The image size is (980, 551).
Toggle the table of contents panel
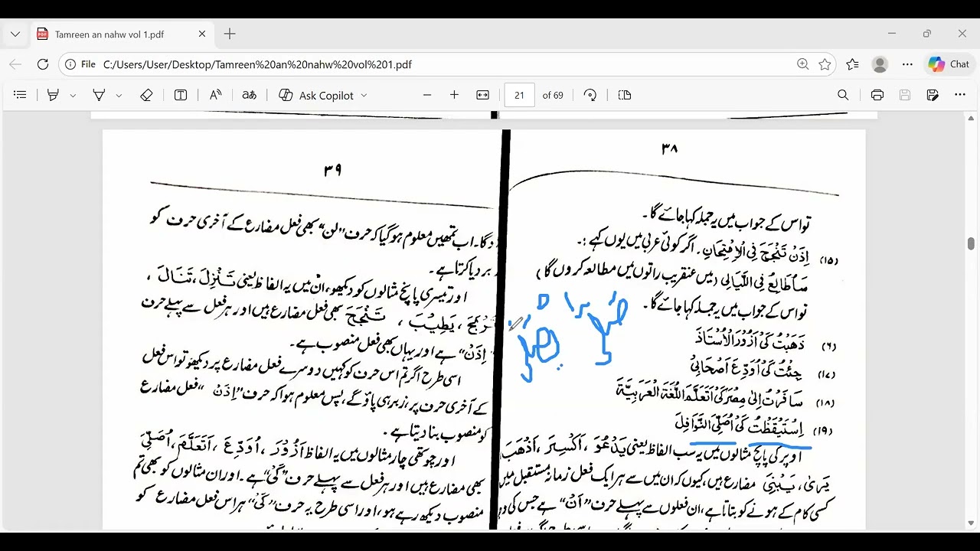(x=21, y=95)
